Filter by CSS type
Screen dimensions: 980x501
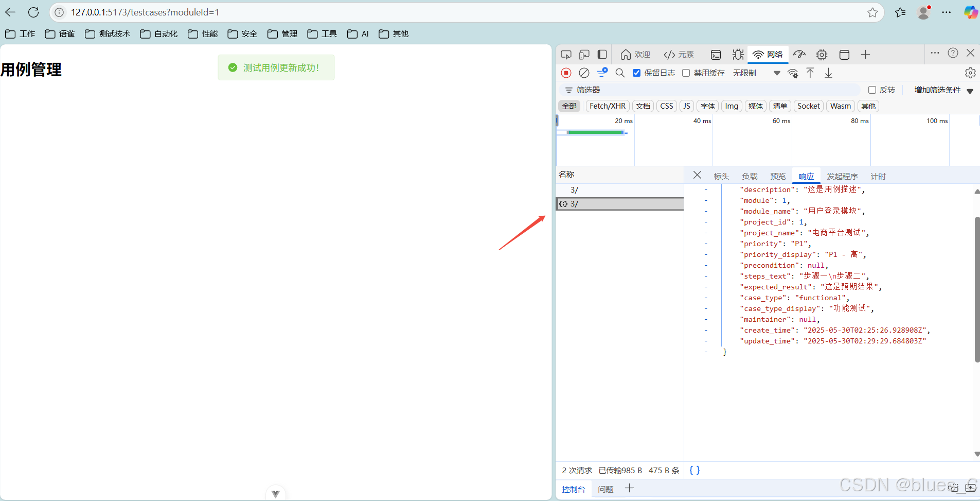coord(667,106)
